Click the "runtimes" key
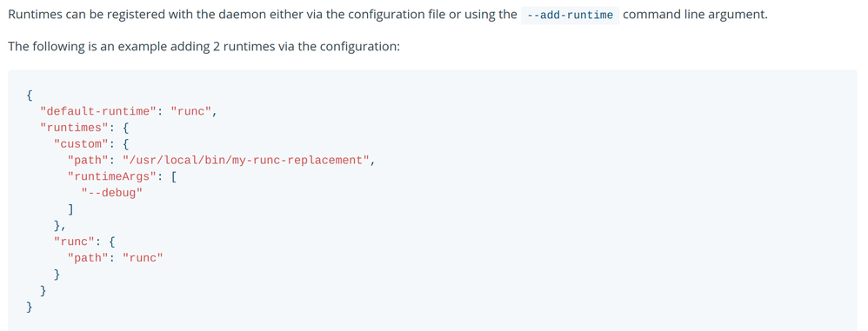 [x=74, y=128]
